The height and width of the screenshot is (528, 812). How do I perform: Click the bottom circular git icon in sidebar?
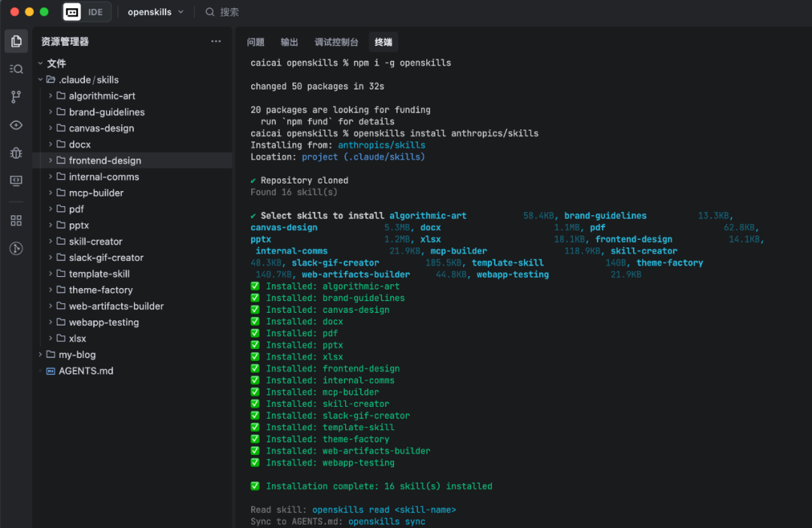[16, 249]
